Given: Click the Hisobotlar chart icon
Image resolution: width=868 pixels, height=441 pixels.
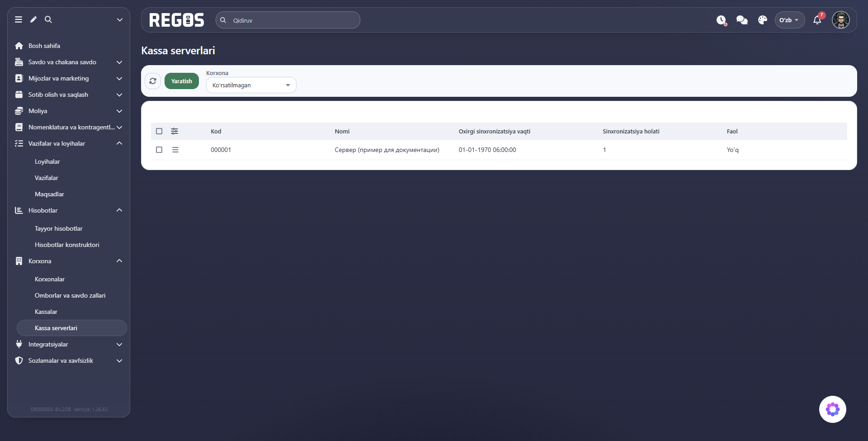Looking at the screenshot, I should [x=19, y=210].
